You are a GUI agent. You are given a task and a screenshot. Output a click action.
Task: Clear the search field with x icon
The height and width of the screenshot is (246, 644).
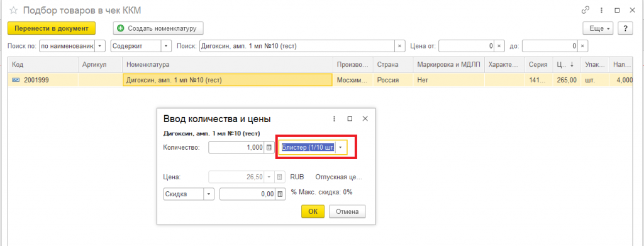[400, 46]
